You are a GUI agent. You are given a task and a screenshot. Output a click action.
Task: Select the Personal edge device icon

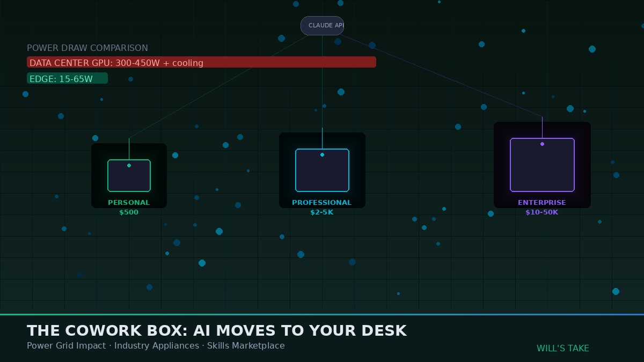[129, 175]
